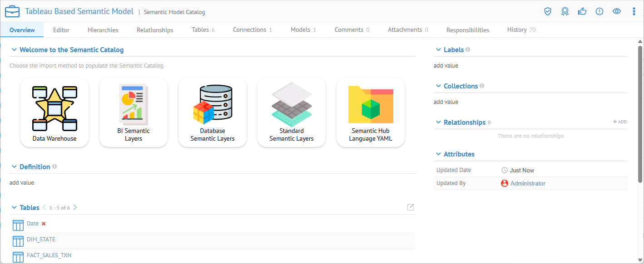644x264 pixels.
Task: Click the exclamation warning icon
Action: [599, 12]
